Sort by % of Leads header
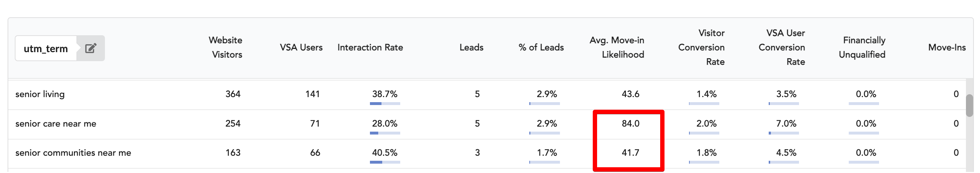This screenshot has height=173, width=980. 541,47
